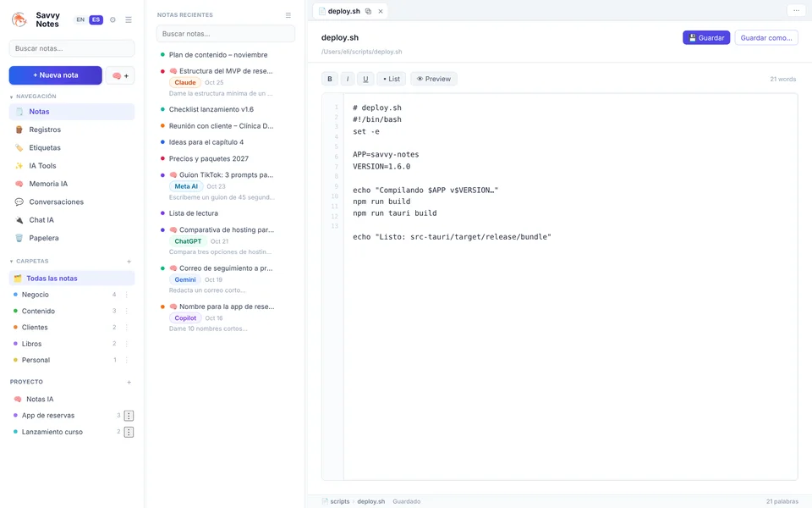Click the Guardar button

click(x=706, y=38)
